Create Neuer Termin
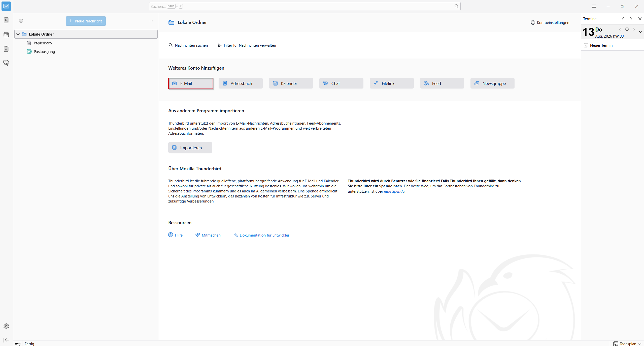This screenshot has width=644, height=346. click(598, 45)
